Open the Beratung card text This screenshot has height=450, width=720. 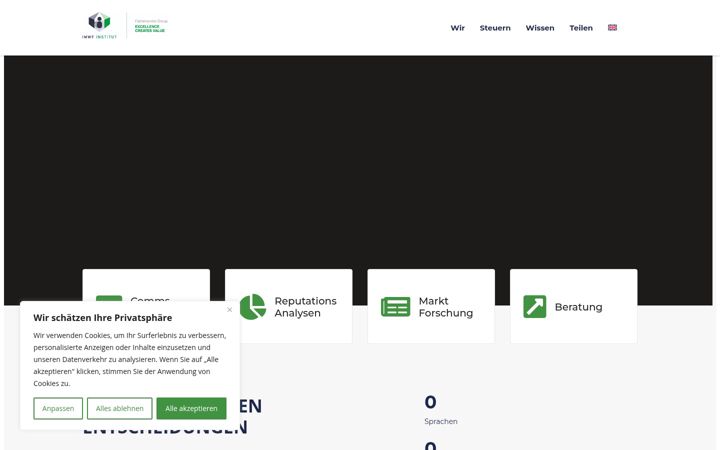coord(578,307)
